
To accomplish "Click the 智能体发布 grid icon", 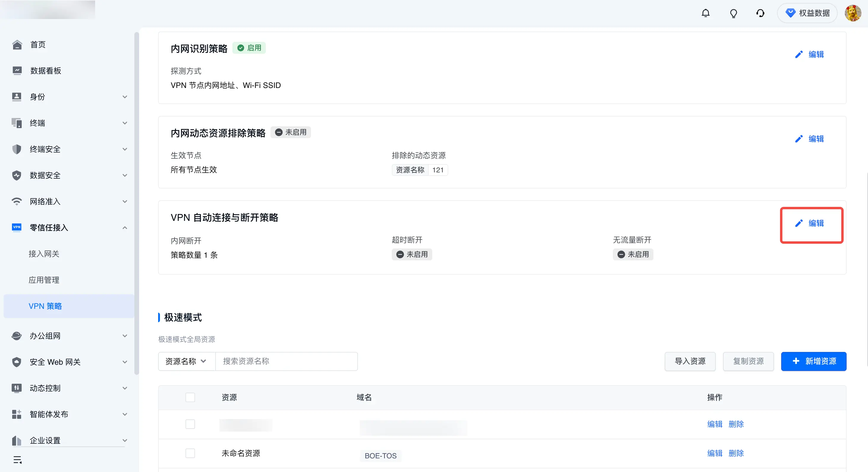I will [x=17, y=414].
